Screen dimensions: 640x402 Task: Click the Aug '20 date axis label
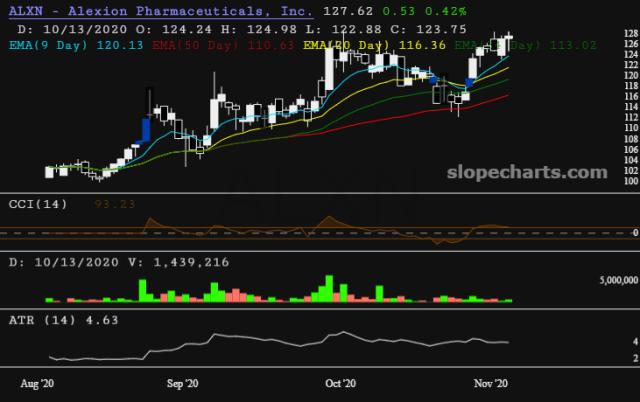click(x=40, y=382)
